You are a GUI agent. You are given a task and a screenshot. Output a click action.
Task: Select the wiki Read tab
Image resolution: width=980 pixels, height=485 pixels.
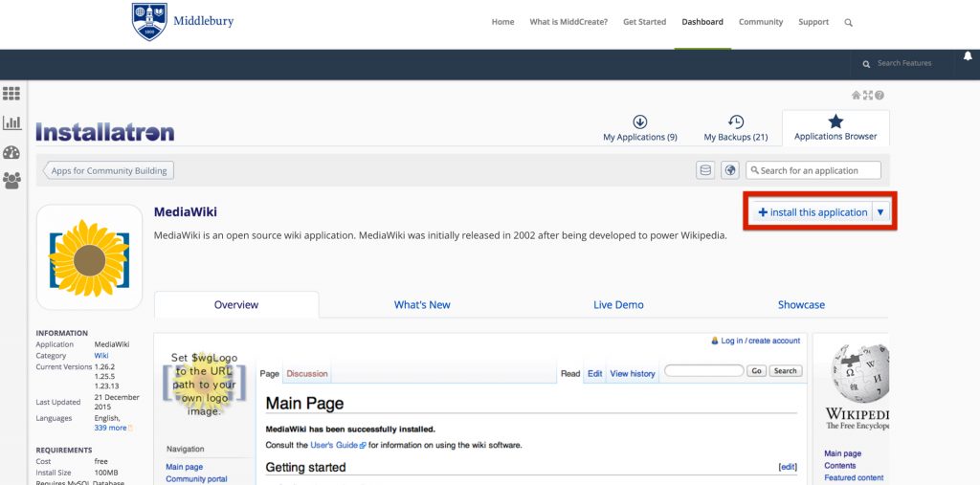click(570, 374)
